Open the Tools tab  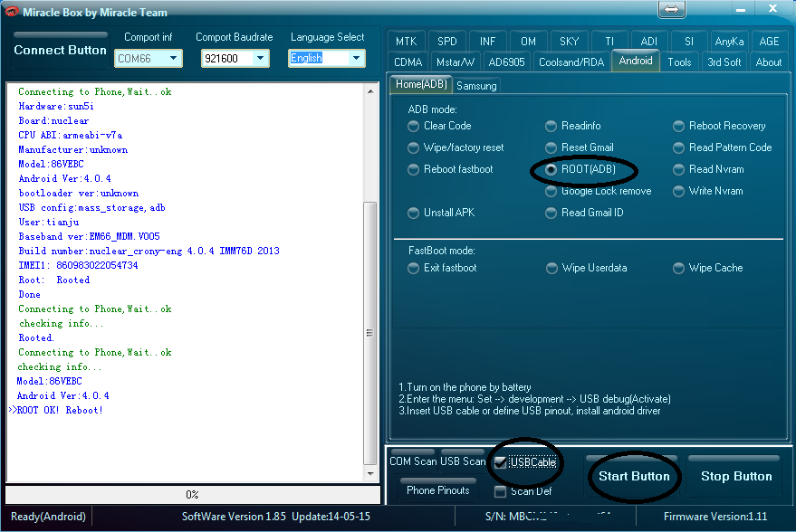pos(679,62)
